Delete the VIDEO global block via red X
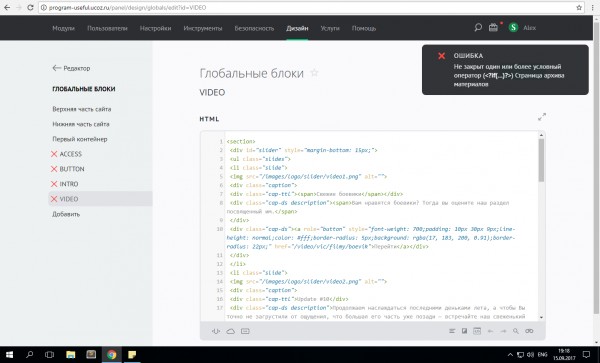Viewport: 600px width, 363px height. point(54,199)
